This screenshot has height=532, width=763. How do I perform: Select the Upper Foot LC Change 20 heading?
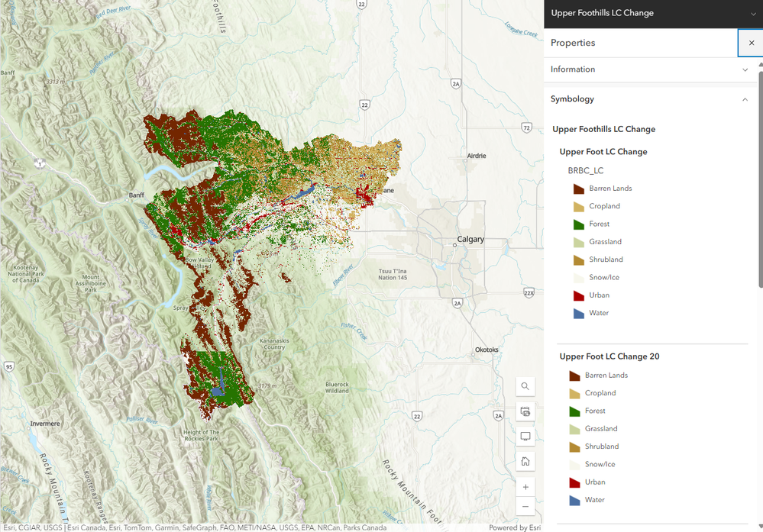tap(609, 356)
